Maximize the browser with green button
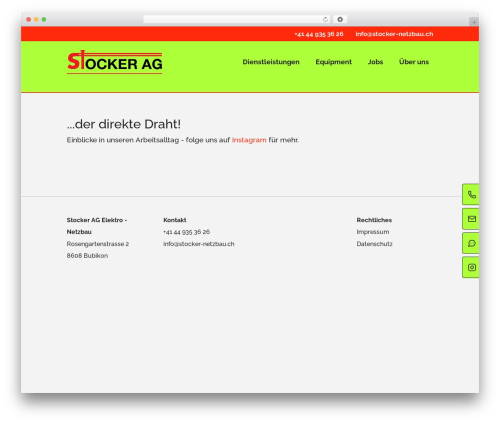This screenshot has width=500, height=423. pos(44,20)
